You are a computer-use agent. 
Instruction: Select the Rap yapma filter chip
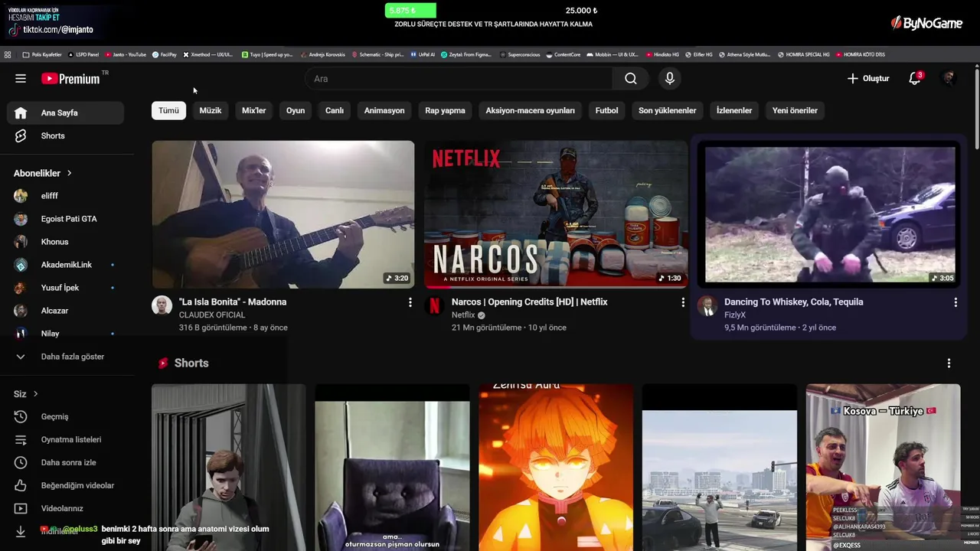click(446, 110)
